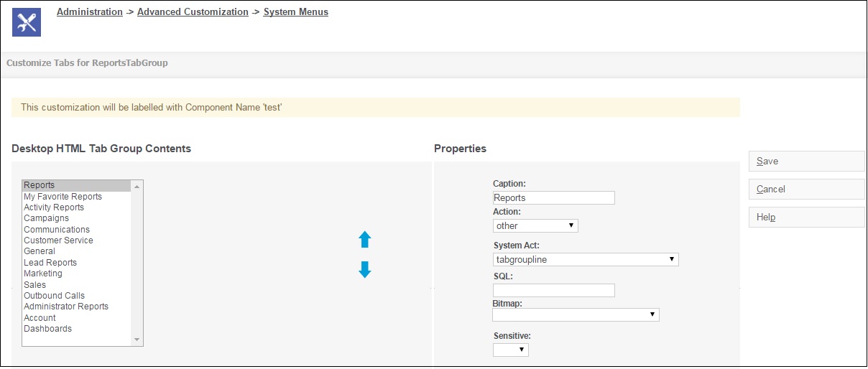The width and height of the screenshot is (868, 369).
Task: Click list scrollbar up arrow
Action: 137,186
